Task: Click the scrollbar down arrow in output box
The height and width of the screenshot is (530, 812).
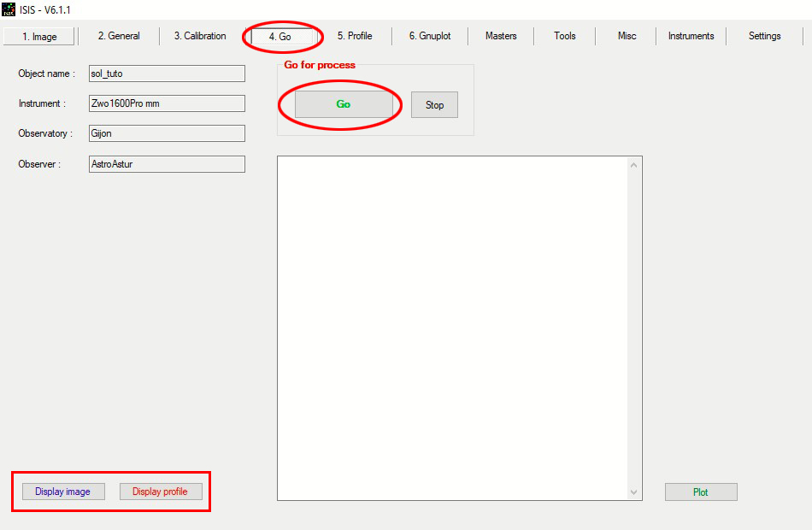Action: point(633,492)
